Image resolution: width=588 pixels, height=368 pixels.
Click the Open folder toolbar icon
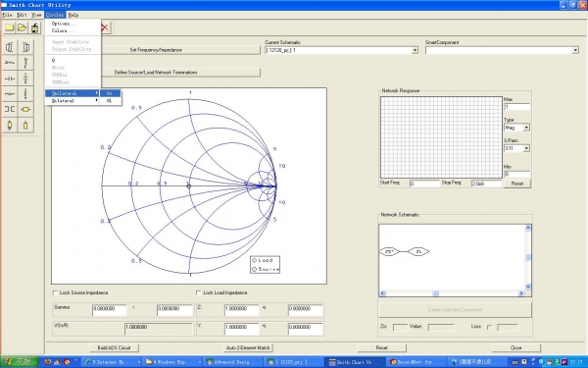23,27
